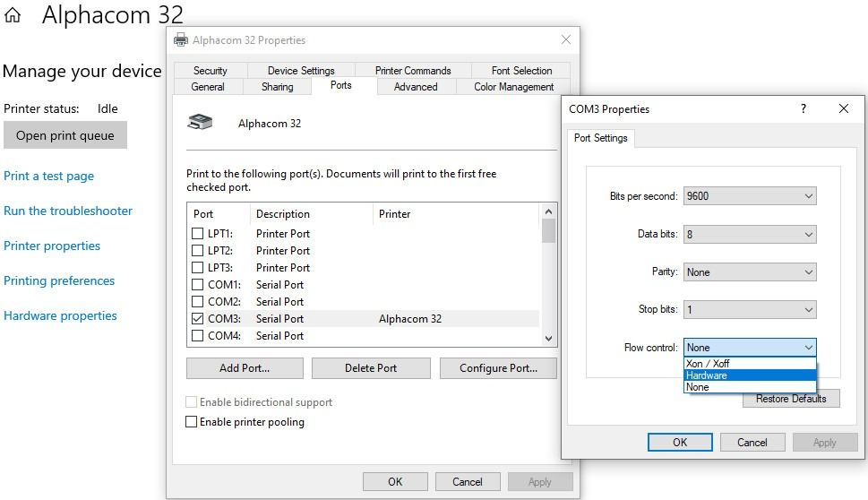Image resolution: width=868 pixels, height=500 pixels.
Task: Toggle Enable bidirectional support checkbox
Action: tap(191, 402)
